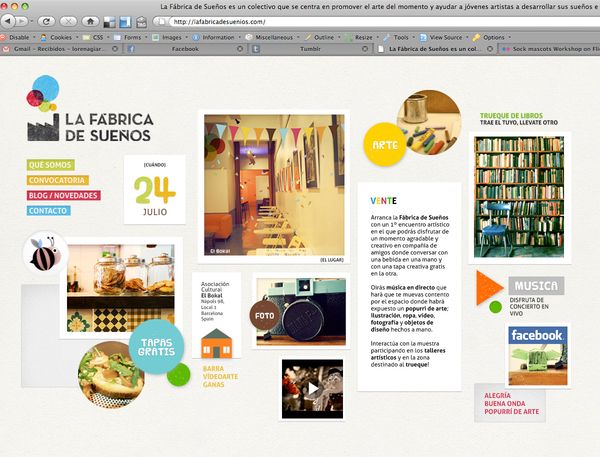Click the mailbox toolbar icon
600x457 pixels.
(x=141, y=22)
